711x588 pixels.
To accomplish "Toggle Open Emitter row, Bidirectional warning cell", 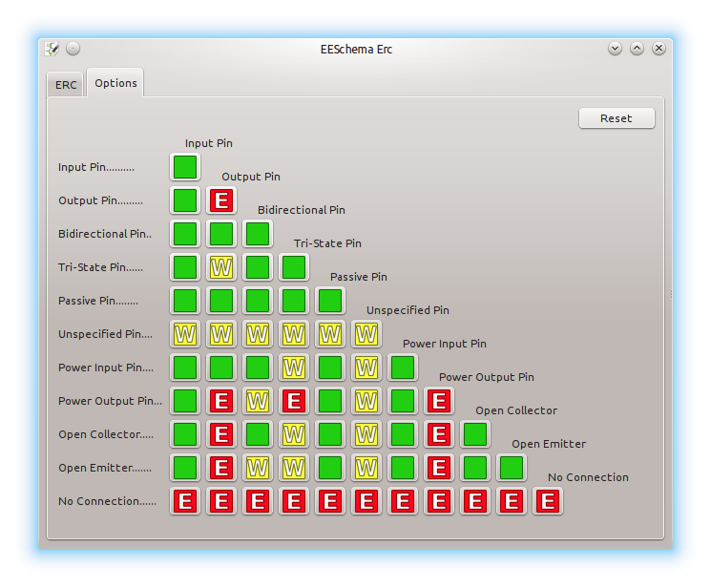I will (x=258, y=468).
